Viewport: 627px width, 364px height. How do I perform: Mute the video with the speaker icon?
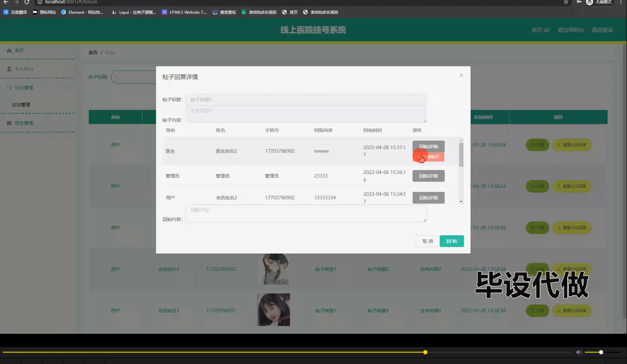click(579, 352)
